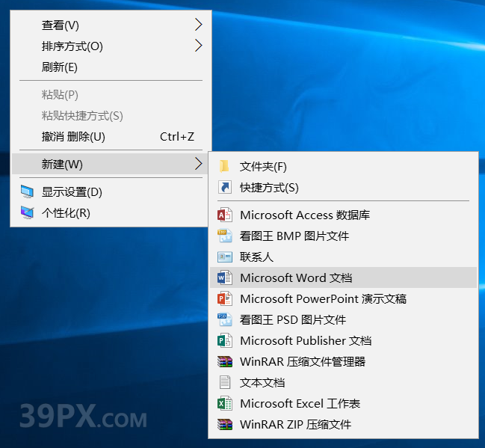Choose 撤消 删除(U) to undo delete

111,137
